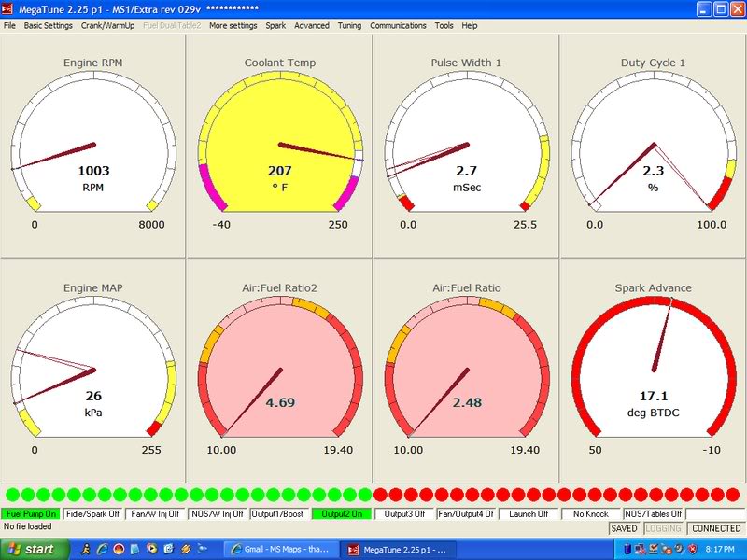
Task: Click the Internet Explorer icon on Gmail taskbar button
Action: point(236,549)
